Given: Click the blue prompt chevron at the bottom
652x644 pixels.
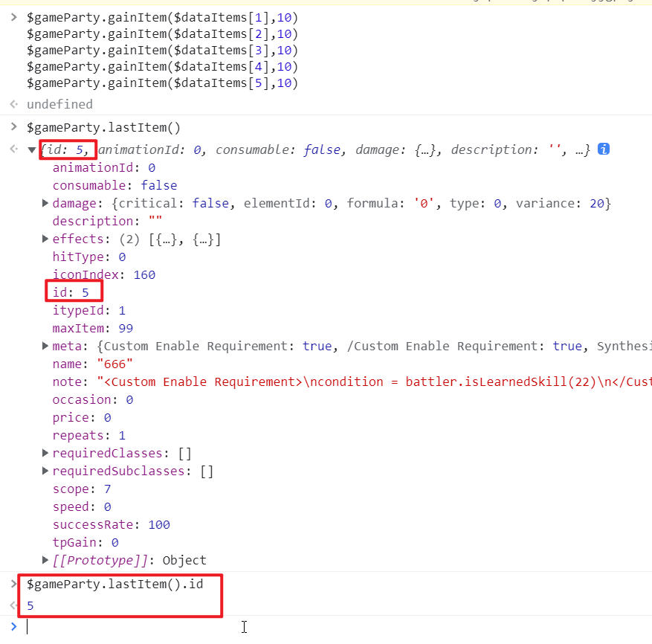Looking at the screenshot, I should tap(13, 626).
